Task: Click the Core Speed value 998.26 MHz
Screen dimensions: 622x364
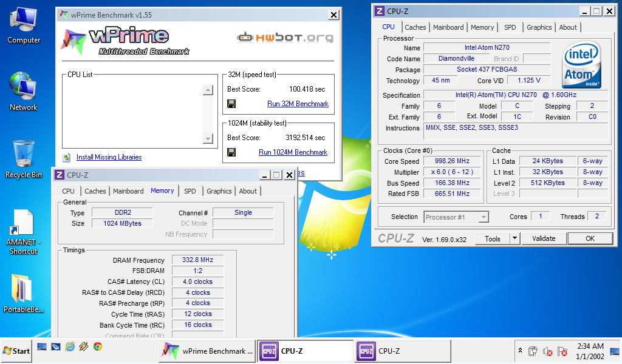Action: click(452, 161)
